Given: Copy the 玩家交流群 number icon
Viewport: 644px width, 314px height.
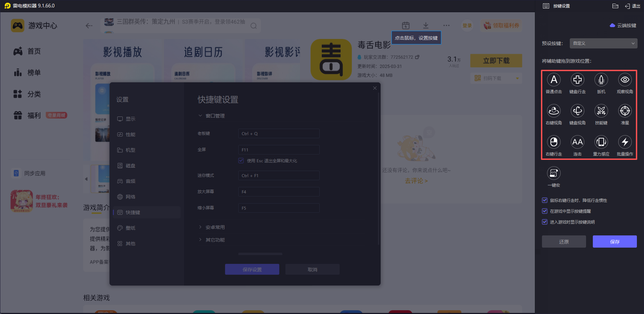Looking at the screenshot, I should pos(417,57).
